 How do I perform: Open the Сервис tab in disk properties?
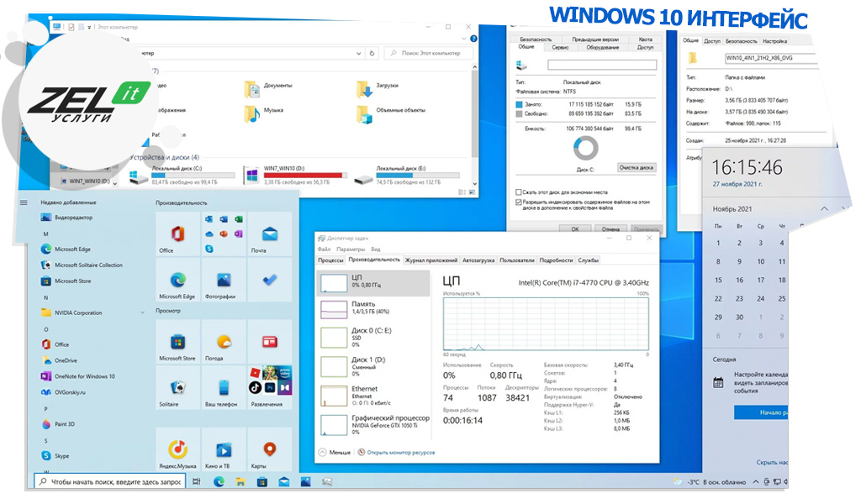pos(560,48)
